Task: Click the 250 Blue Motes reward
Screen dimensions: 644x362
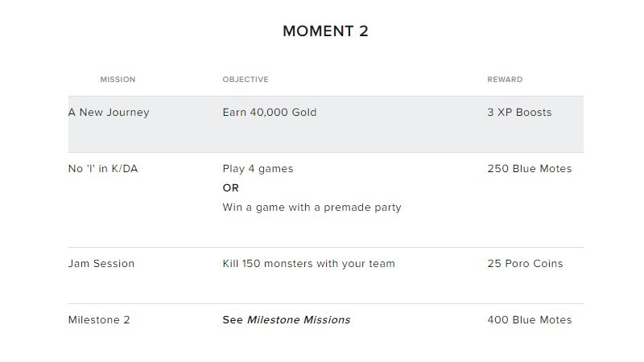Action: click(530, 169)
